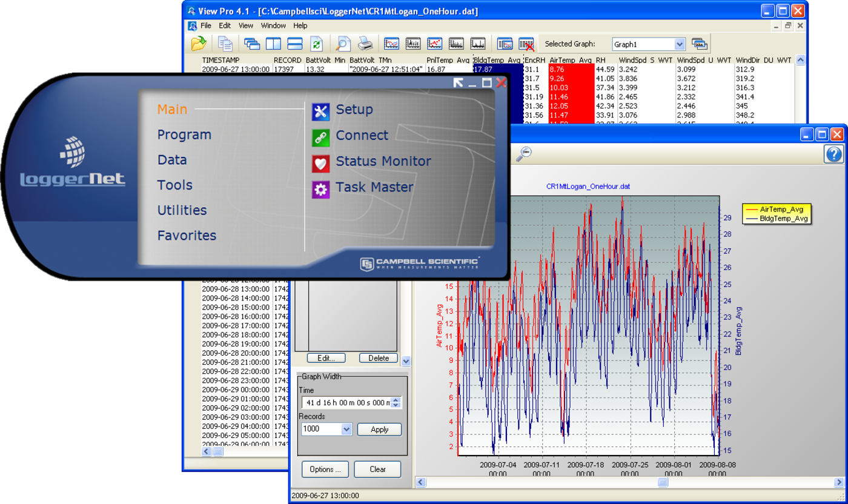Image resolution: width=848 pixels, height=504 pixels.
Task: Click the Options ... button
Action: [325, 469]
